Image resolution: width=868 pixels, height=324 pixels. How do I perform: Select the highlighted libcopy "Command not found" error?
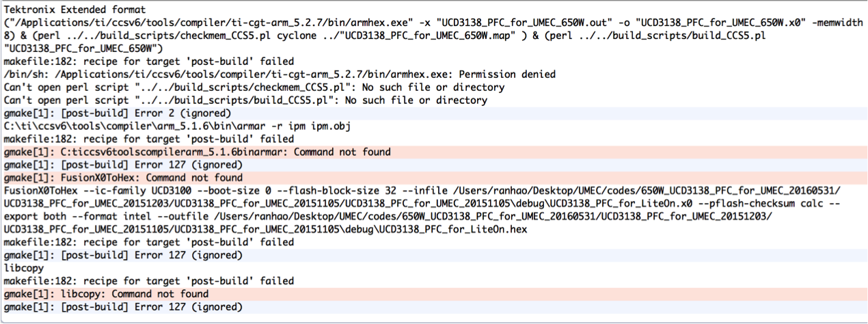coord(106,294)
